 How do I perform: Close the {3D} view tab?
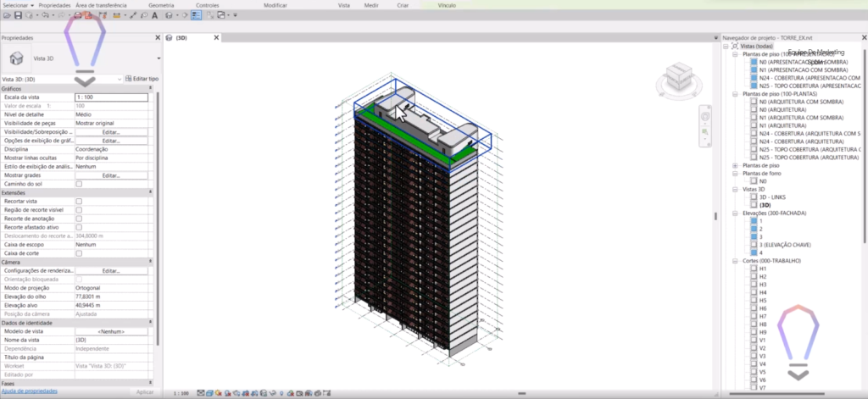216,37
